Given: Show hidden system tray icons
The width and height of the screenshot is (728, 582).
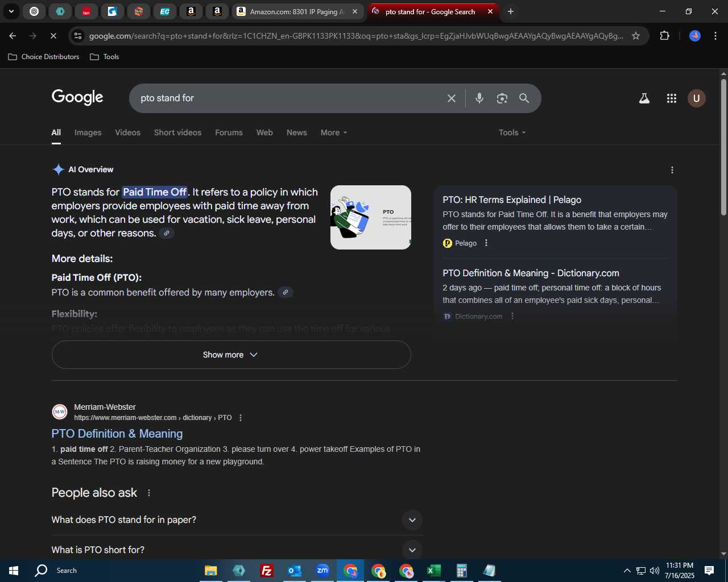Looking at the screenshot, I should point(627,571).
